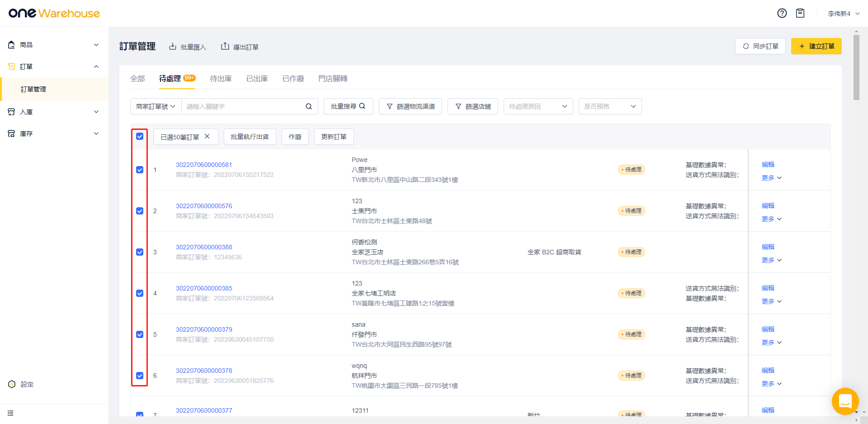Click the search magnifier in keyword field

309,106
